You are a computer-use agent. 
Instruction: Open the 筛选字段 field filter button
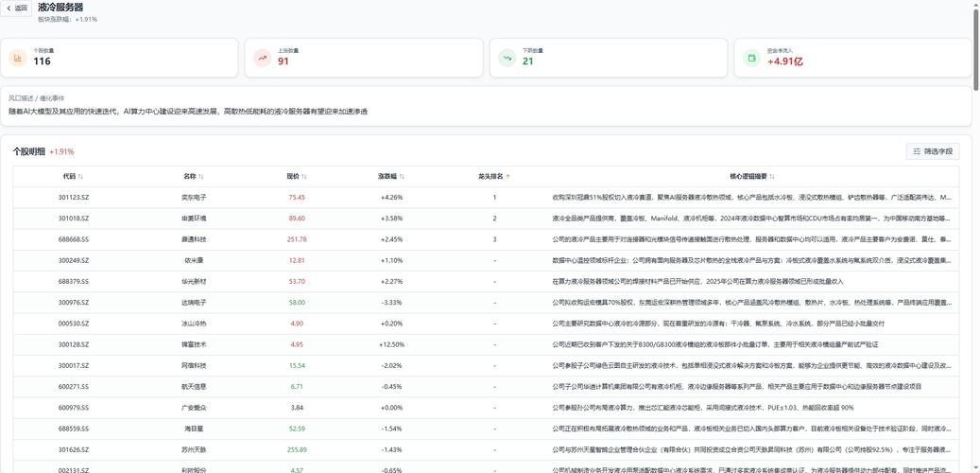(x=933, y=151)
